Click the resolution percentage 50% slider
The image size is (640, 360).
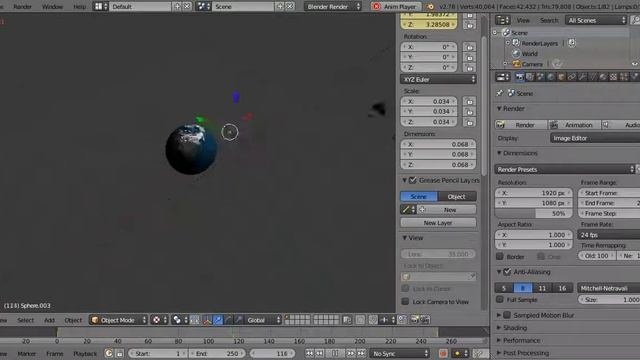533,213
